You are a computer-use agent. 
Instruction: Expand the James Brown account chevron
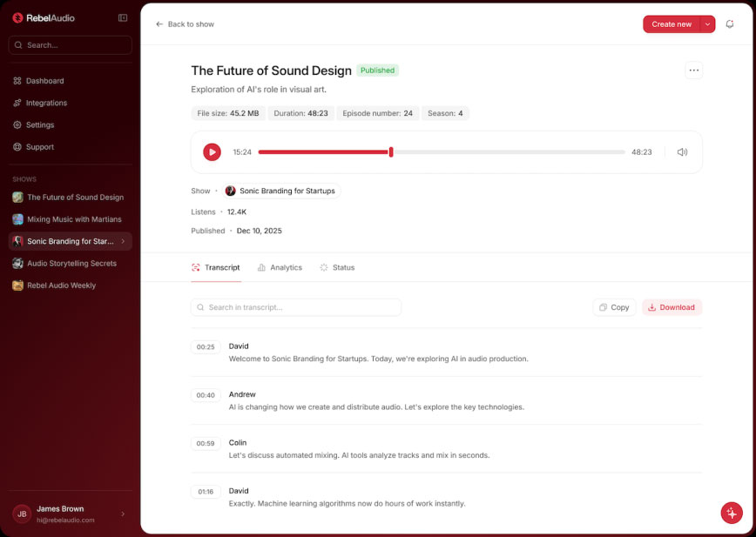[x=123, y=513]
